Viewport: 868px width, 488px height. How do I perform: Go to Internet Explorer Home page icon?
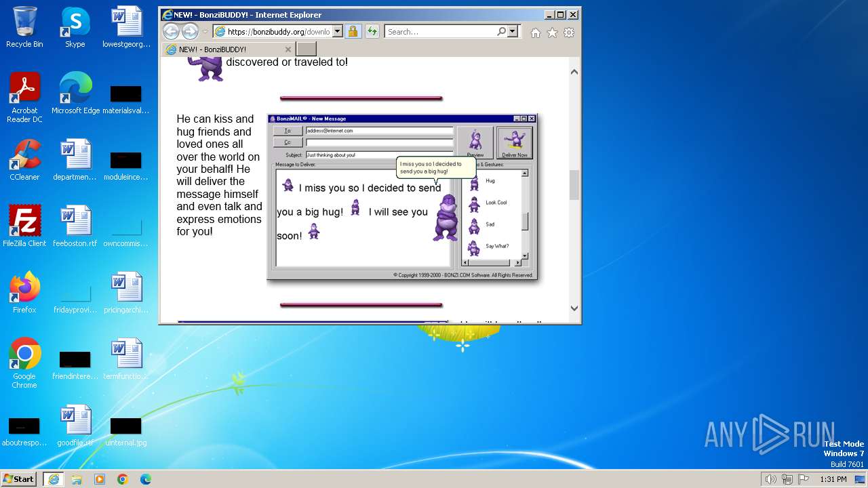[x=536, y=33]
